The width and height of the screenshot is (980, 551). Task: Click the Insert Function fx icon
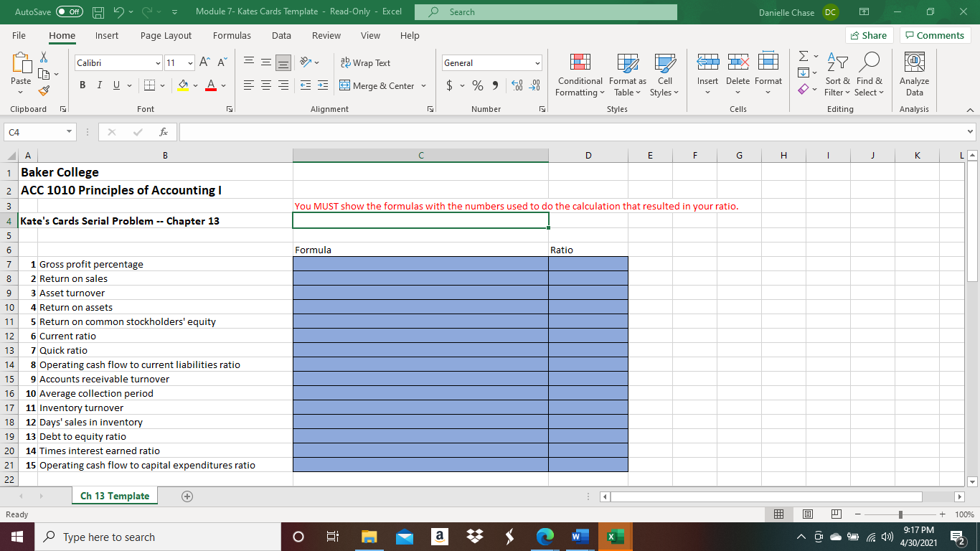click(x=164, y=133)
